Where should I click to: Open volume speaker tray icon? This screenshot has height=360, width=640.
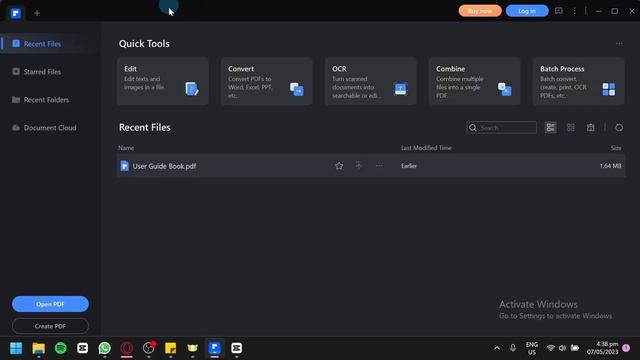coord(562,348)
